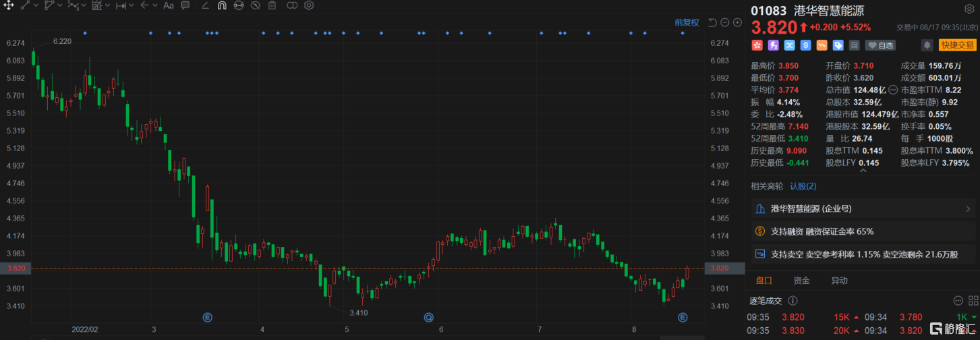Image resolution: width=980 pixels, height=340 pixels.
Task: Open 港华智慧能源 (企业号) company page
Action: tap(862, 208)
